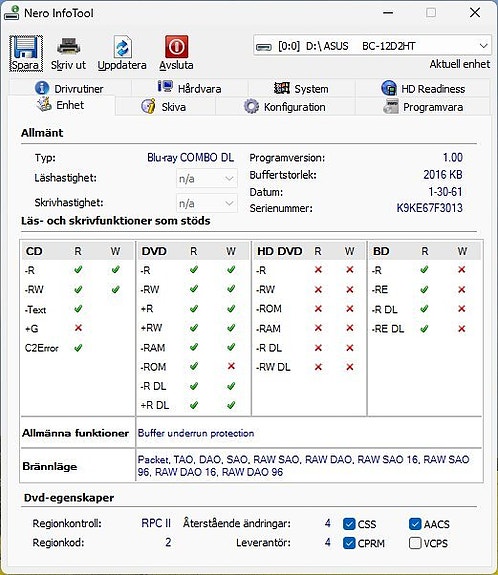Click the blue info icon on Drivrutiner tab
This screenshot has height=575, width=498.
click(42, 88)
